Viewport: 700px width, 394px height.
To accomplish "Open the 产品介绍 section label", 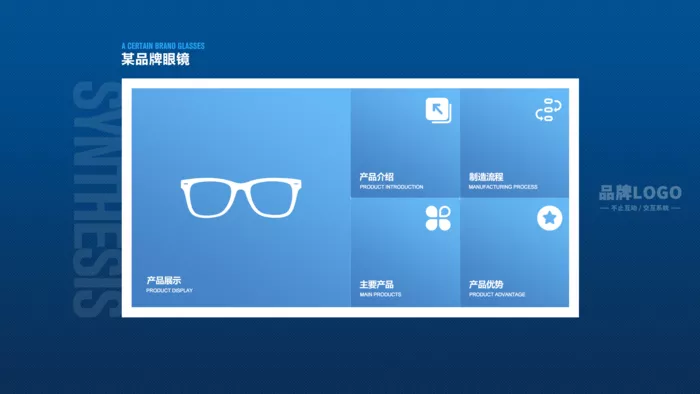I will pyautogui.click(x=376, y=177).
